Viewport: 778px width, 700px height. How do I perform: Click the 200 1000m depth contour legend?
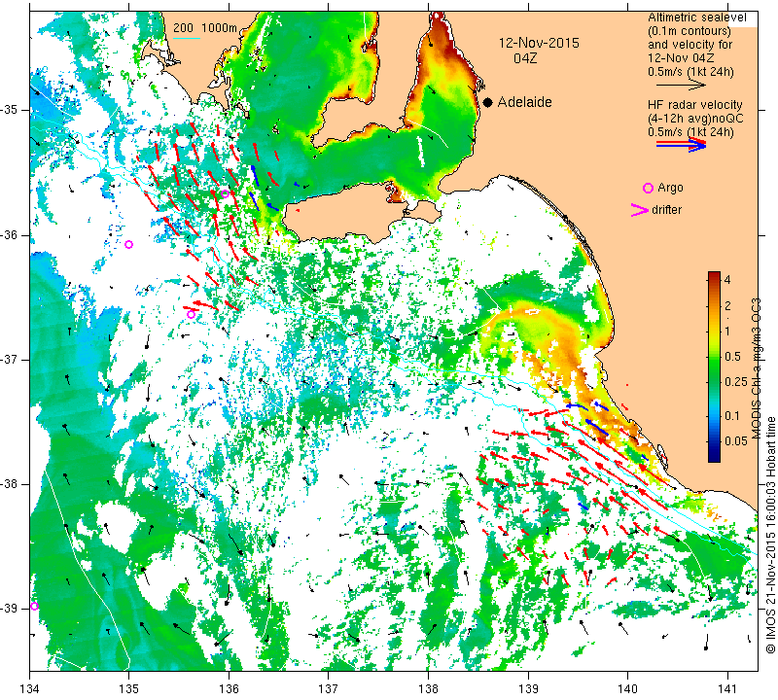point(205,27)
